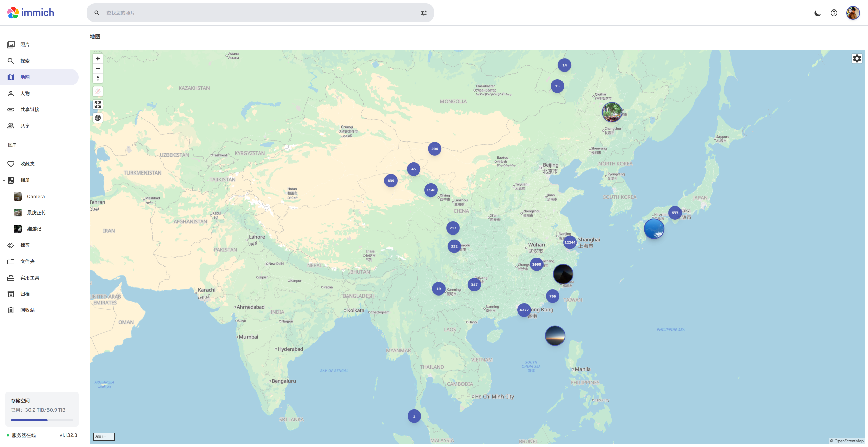Open map settings gear

(x=857, y=59)
